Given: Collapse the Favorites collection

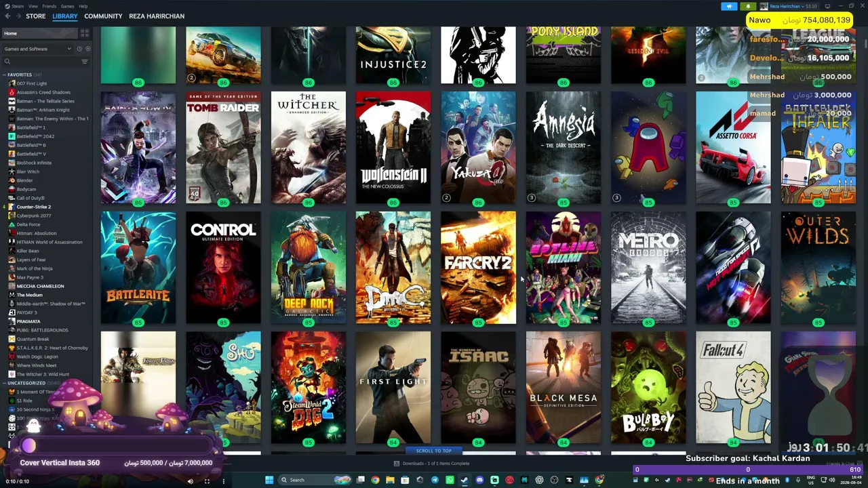Looking at the screenshot, I should pos(5,75).
